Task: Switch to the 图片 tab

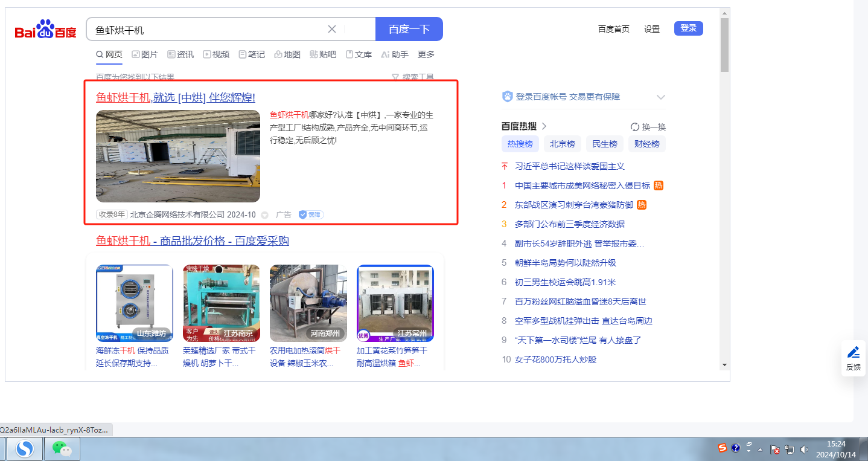Action: 145,54
